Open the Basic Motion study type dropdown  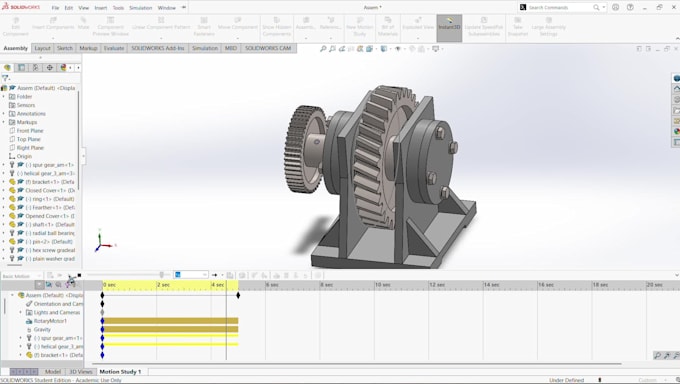21,276
